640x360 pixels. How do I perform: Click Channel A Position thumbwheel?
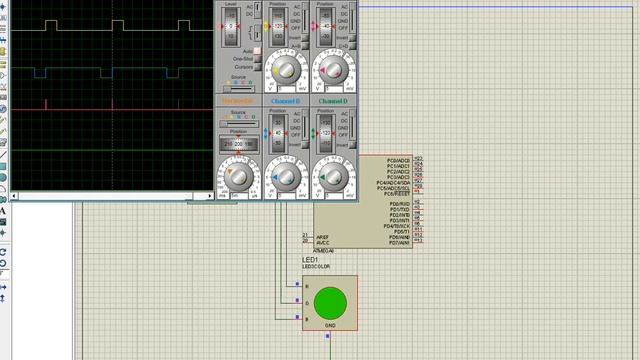point(278,26)
